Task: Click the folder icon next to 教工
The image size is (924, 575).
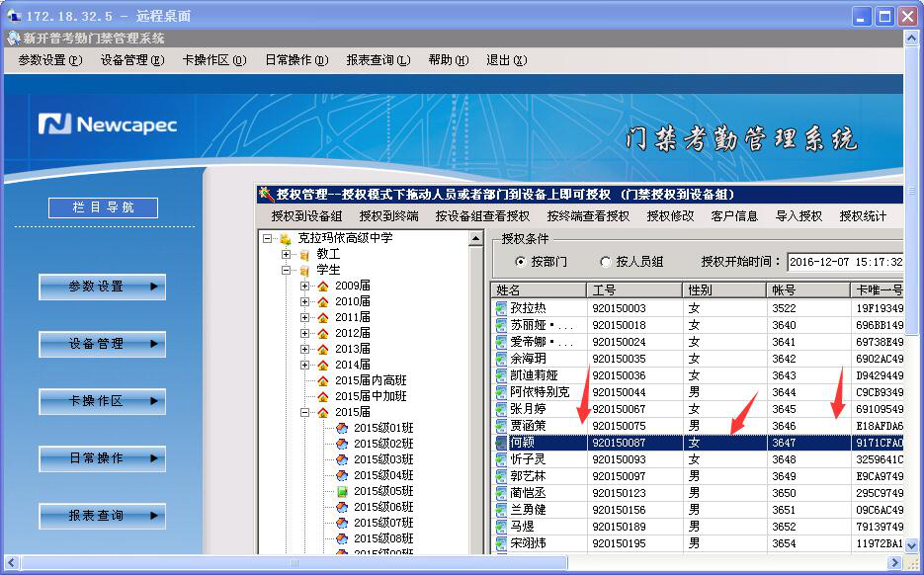Action: [x=304, y=254]
